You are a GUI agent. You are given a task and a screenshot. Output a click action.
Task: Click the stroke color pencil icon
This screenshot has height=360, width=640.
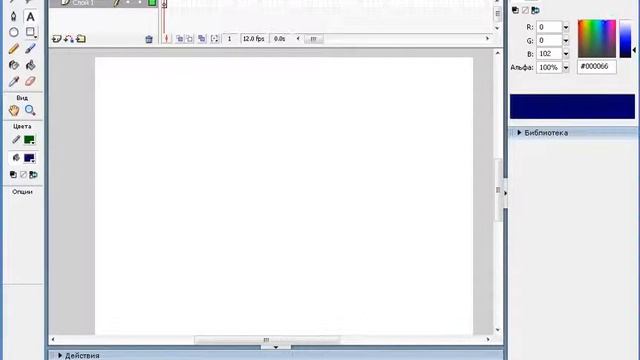(16, 140)
